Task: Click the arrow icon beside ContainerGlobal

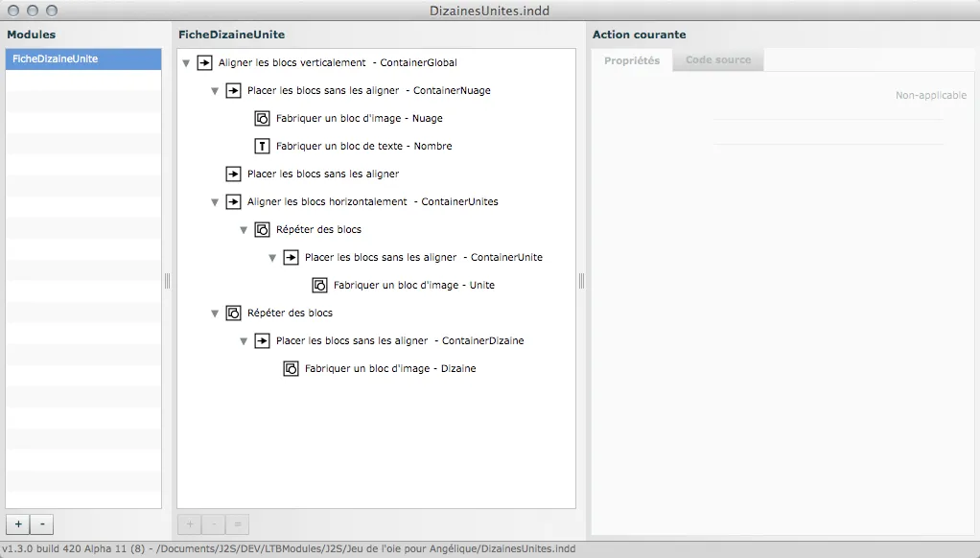Action: [204, 63]
